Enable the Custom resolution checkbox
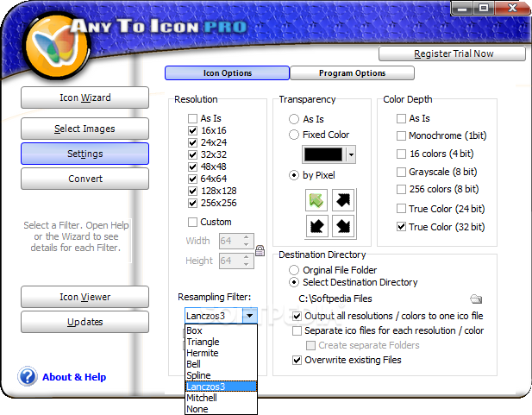532x415 pixels. coord(193,222)
